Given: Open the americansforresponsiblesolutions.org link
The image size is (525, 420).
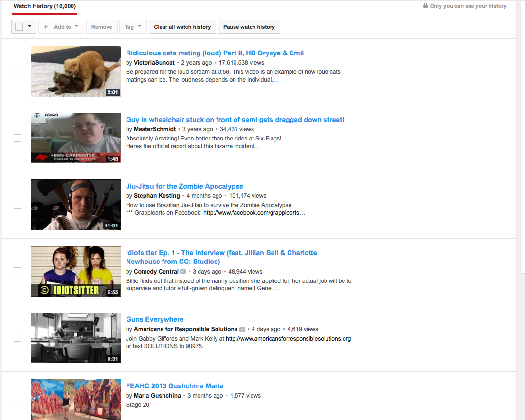Looking at the screenshot, I should coord(288,339).
